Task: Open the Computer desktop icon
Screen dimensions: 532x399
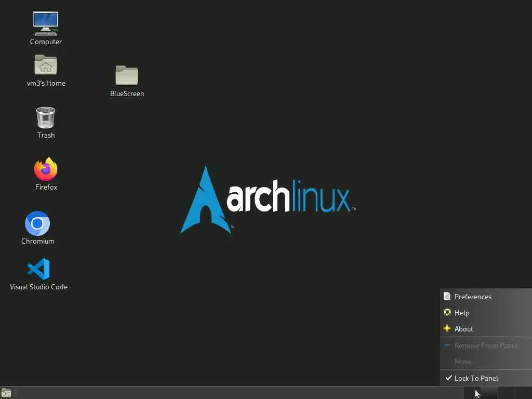Action: coord(46,29)
